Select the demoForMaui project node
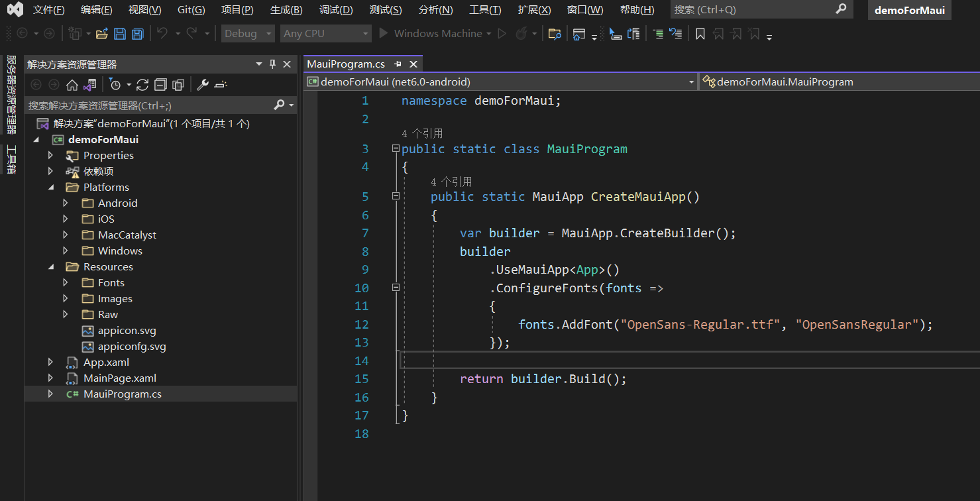 coord(103,139)
